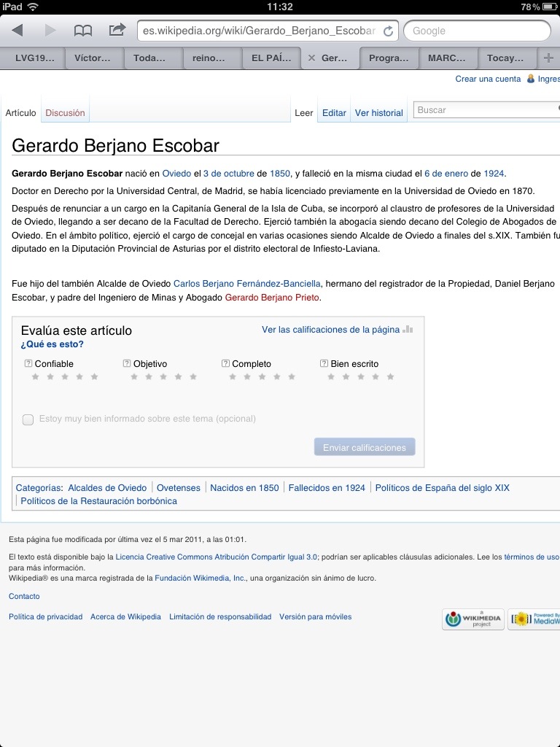560x747 pixels.
Task: Tap the back navigation arrow
Action: click(x=17, y=31)
